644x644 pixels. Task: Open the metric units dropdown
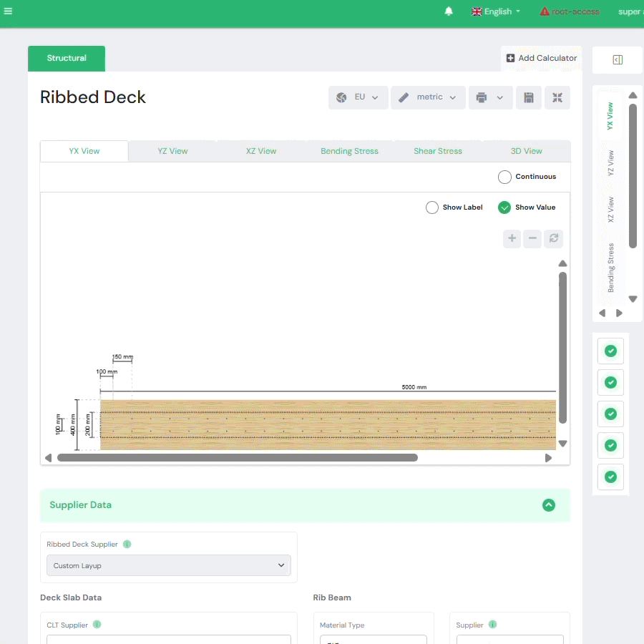pyautogui.click(x=428, y=98)
